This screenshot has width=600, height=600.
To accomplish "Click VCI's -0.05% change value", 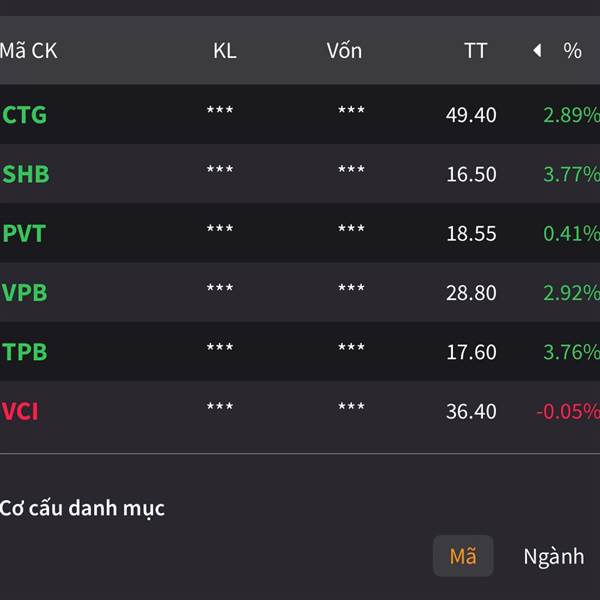I will pos(567,411).
